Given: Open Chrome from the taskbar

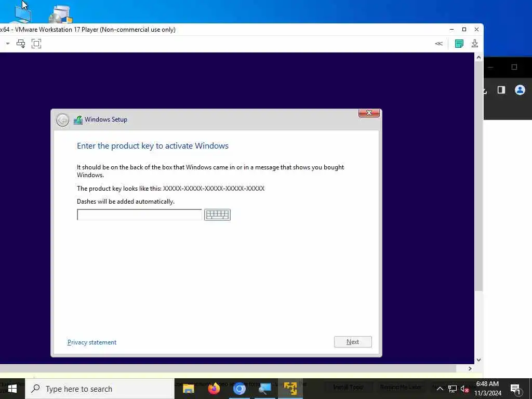Looking at the screenshot, I should pyautogui.click(x=239, y=389).
